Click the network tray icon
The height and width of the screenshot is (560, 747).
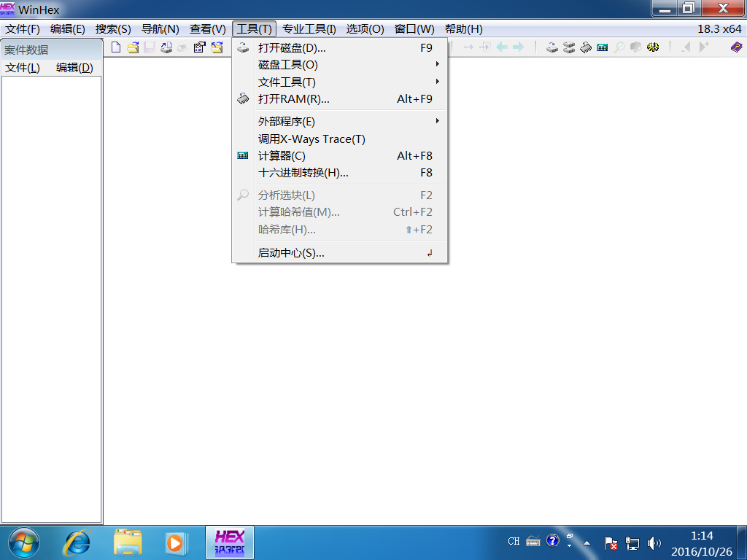click(632, 542)
